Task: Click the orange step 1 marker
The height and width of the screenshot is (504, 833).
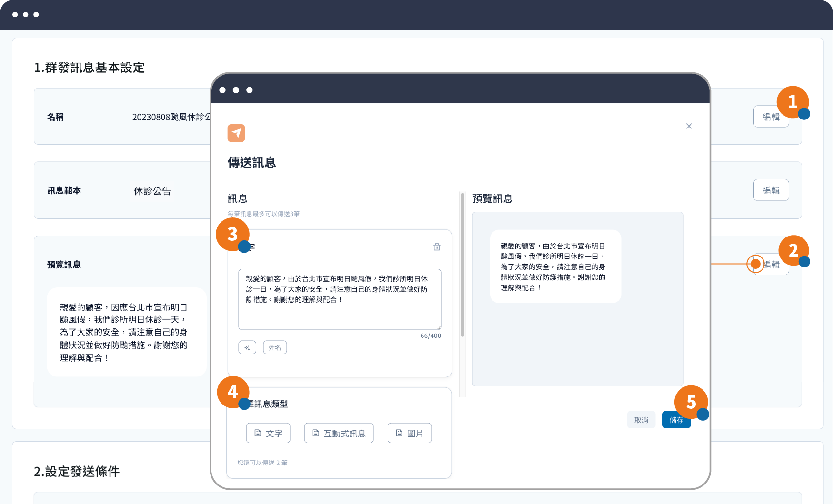Action: click(792, 101)
